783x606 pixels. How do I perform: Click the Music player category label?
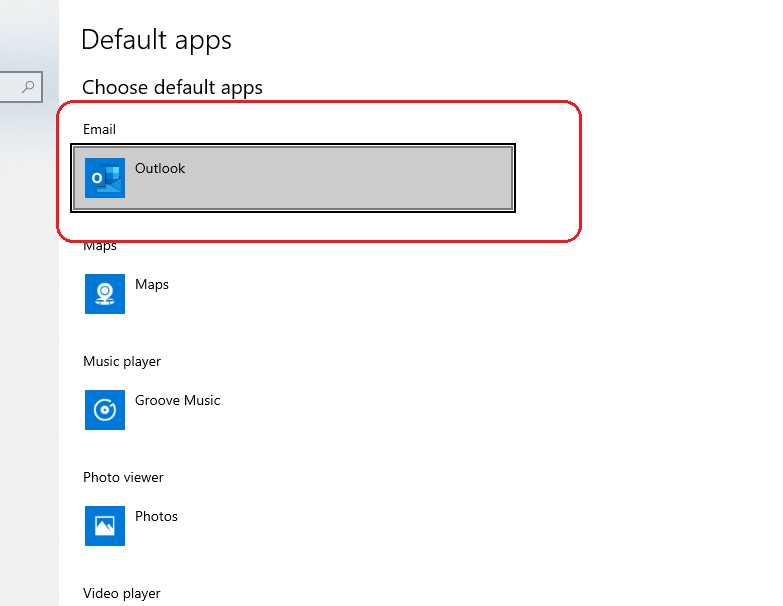click(122, 361)
